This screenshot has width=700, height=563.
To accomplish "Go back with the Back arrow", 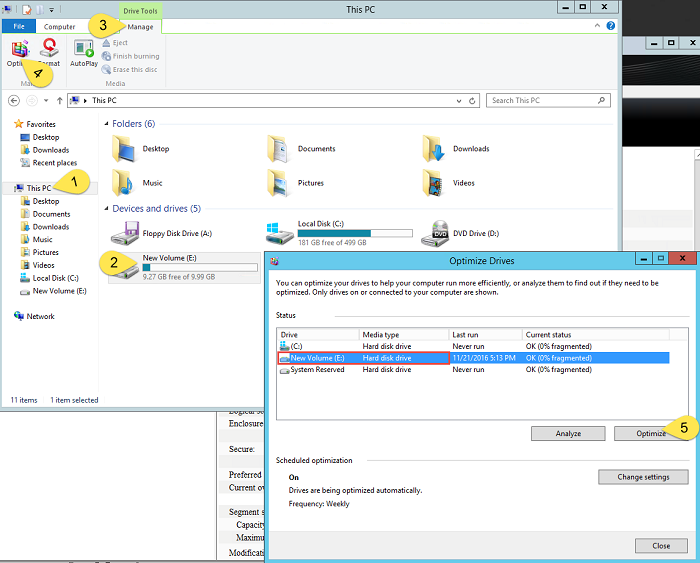I will click(x=14, y=100).
